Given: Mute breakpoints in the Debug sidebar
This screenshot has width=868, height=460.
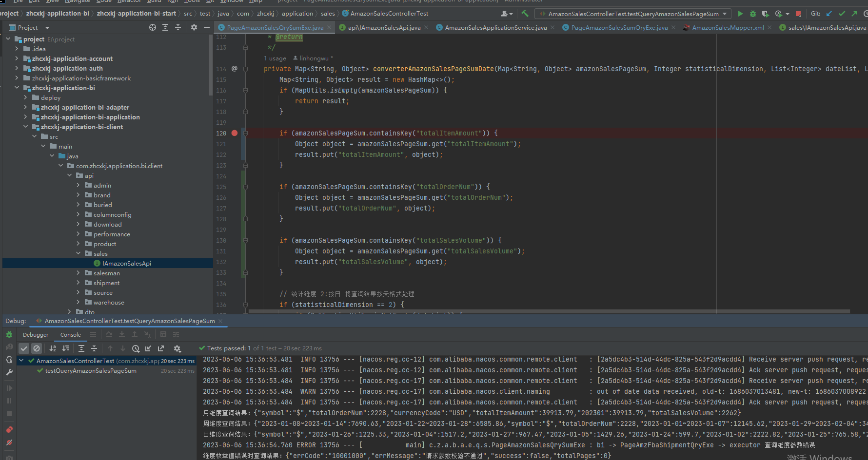Looking at the screenshot, I should point(9,442).
